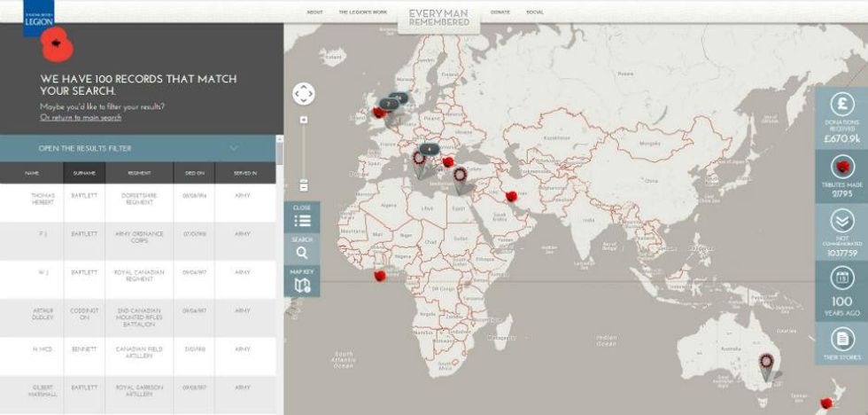
Task: Adjust the map zoom slider track
Action: click(303, 152)
